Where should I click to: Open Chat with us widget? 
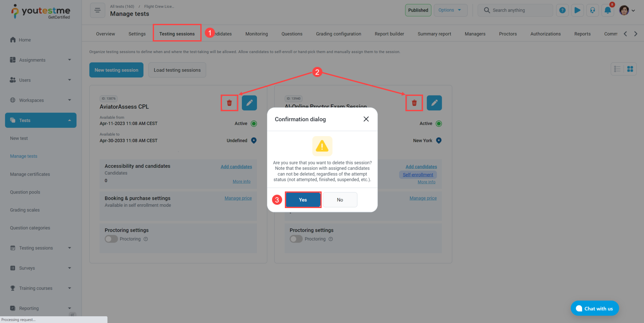click(595, 309)
